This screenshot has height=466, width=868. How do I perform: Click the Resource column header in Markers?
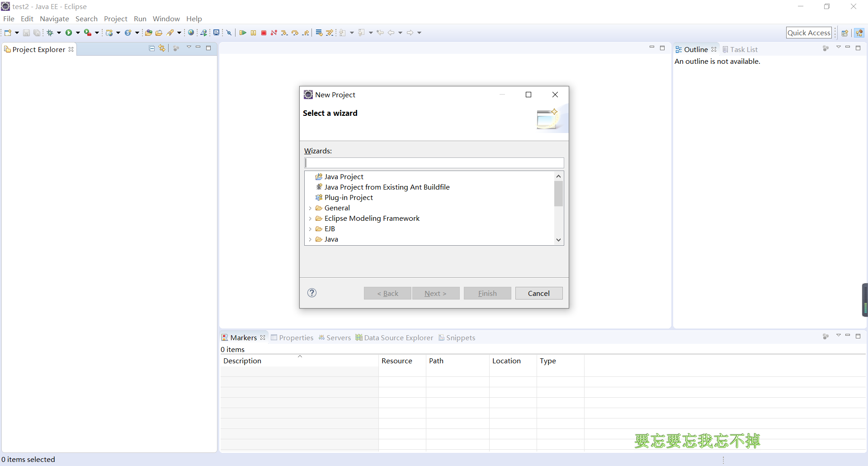click(x=402, y=361)
